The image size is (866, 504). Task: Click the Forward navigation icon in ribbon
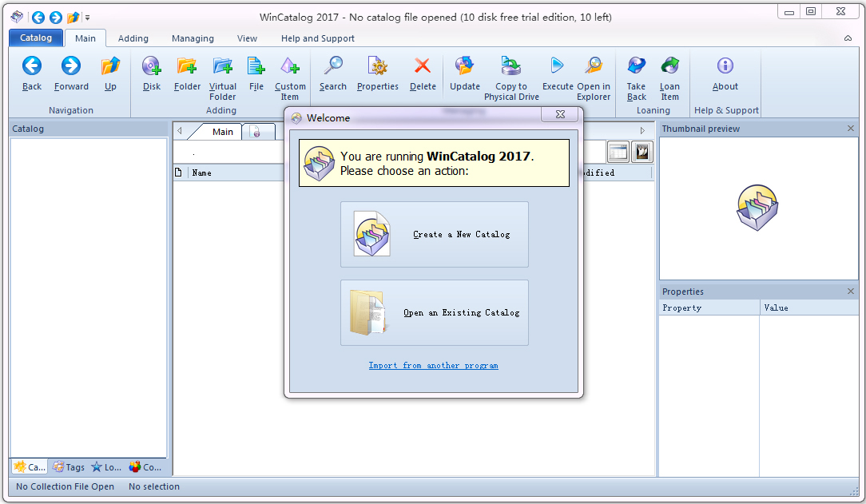click(70, 65)
